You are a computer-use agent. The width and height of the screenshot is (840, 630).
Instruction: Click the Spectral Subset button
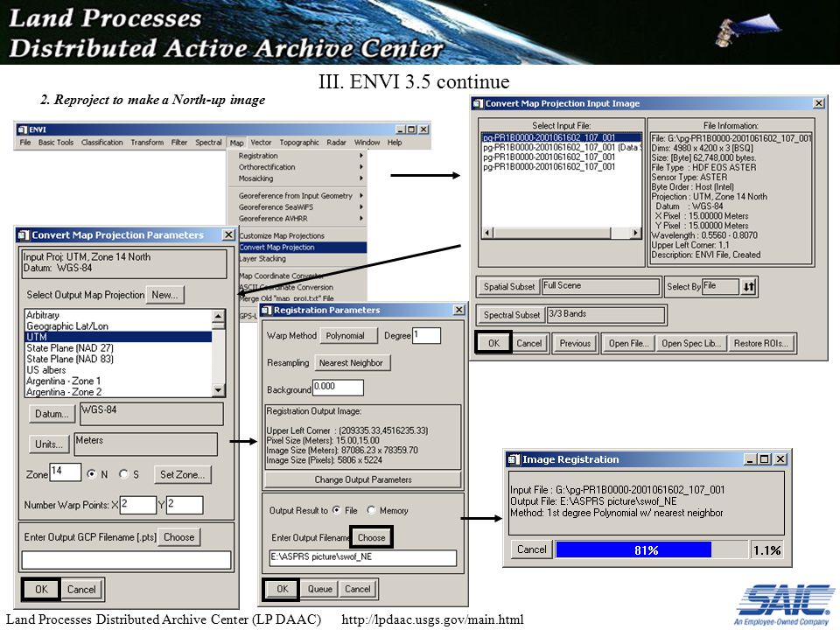pyautogui.click(x=511, y=315)
